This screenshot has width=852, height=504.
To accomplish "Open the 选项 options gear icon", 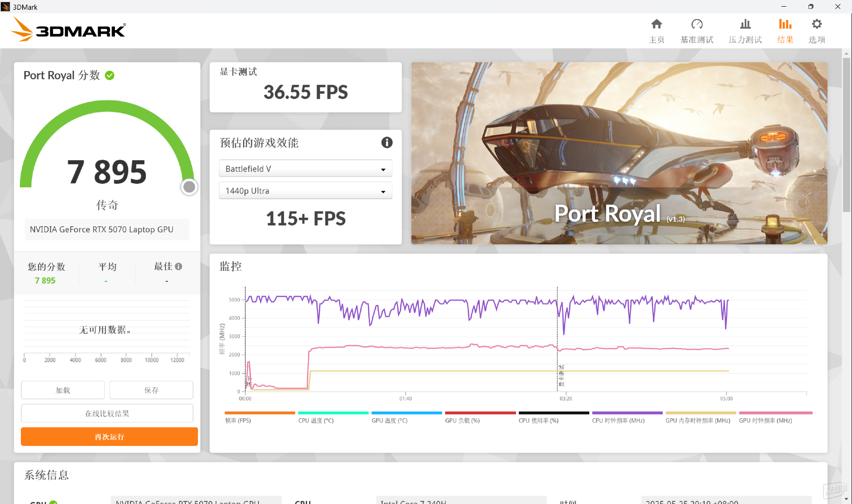I will click(x=816, y=24).
